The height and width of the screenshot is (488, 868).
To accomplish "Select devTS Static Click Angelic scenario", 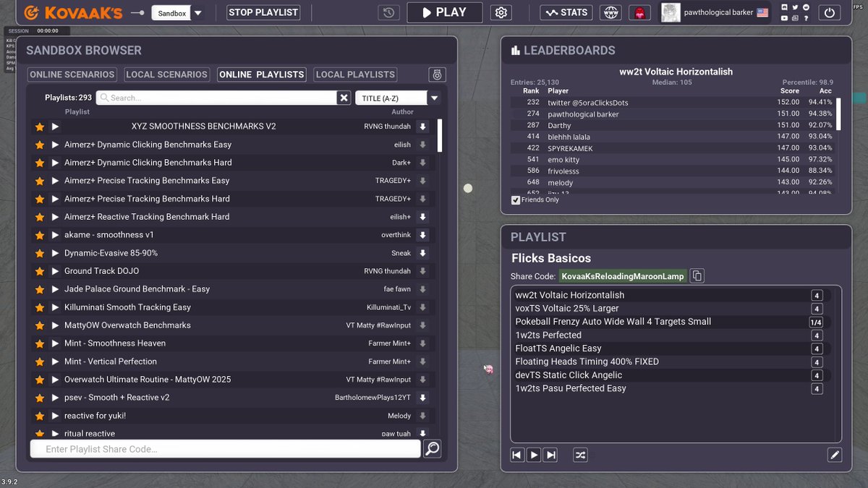I will click(670, 375).
